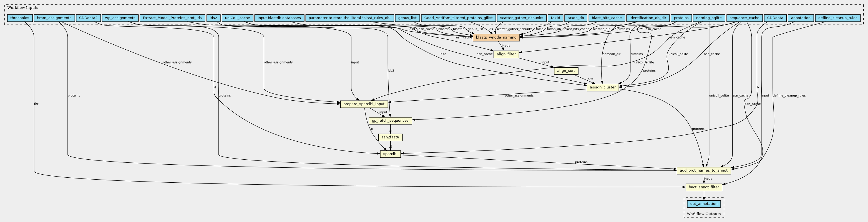868x222 pixels.
Task: Click the hmm_assignments input box
Action: coord(54,18)
